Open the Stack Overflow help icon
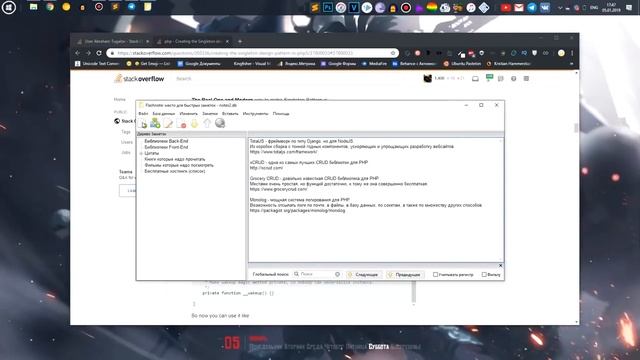 513,78
